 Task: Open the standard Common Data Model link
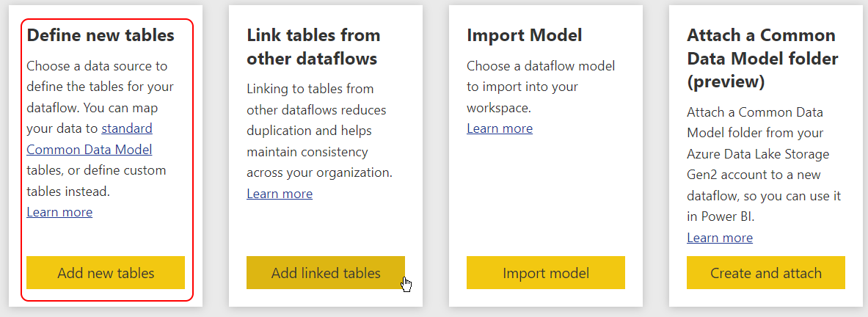(x=90, y=139)
